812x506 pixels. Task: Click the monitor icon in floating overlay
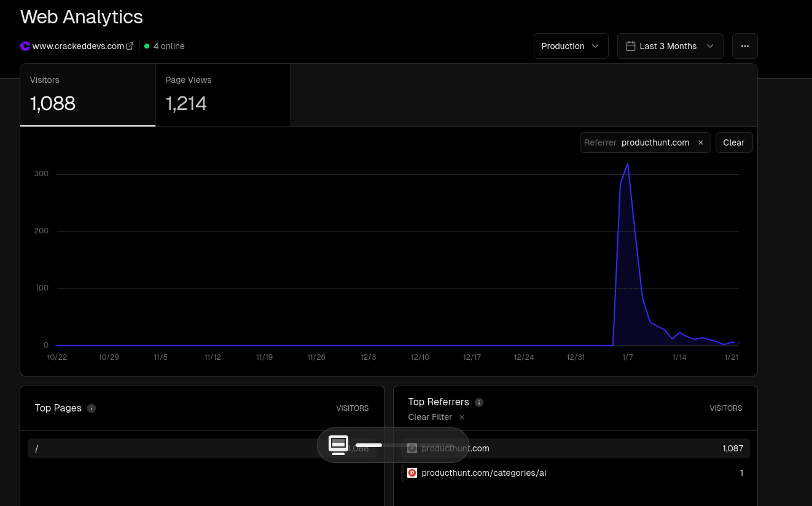click(338, 445)
